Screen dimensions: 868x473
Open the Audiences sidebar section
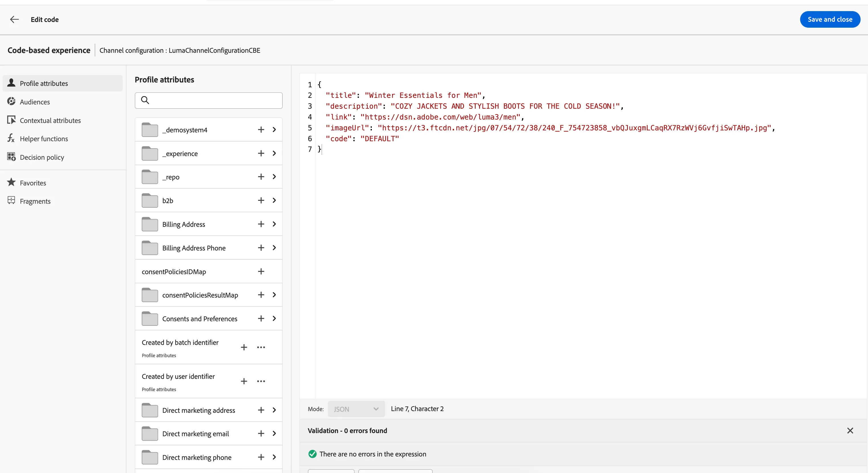point(63,102)
